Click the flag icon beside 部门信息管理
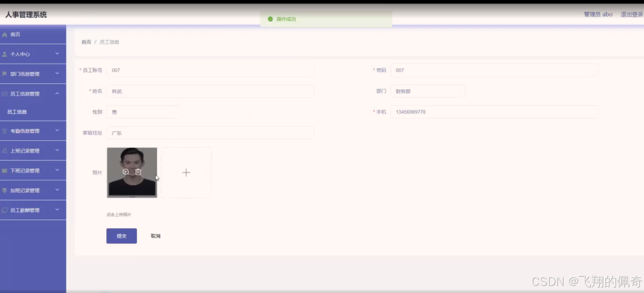The width and height of the screenshot is (644, 293). tap(4, 74)
